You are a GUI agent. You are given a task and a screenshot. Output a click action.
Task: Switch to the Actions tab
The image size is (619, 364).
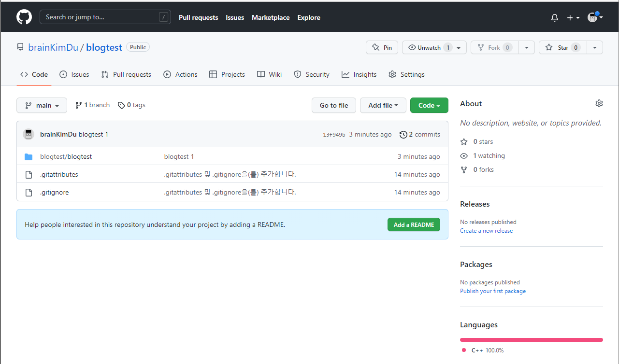tap(181, 74)
